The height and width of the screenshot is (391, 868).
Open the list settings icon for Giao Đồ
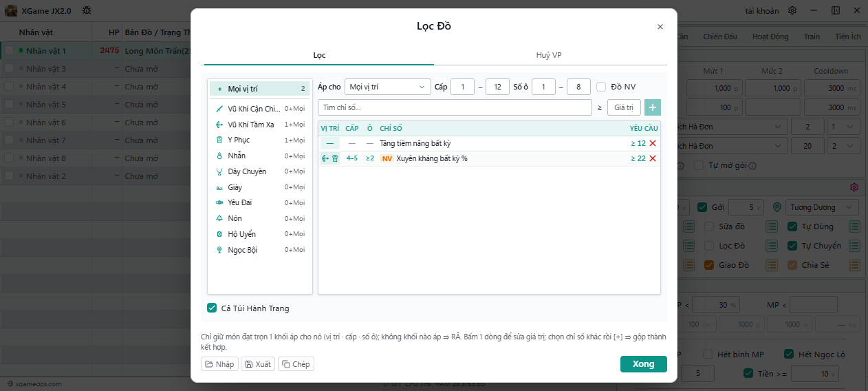[x=772, y=265]
